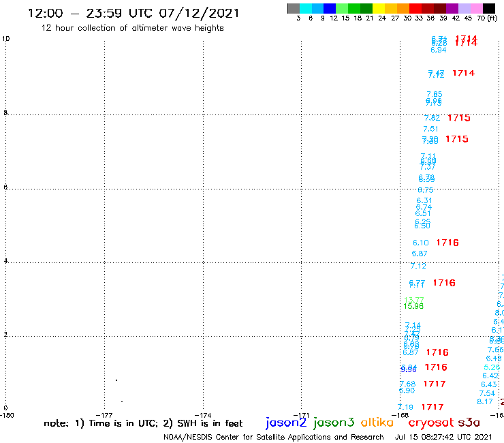Click the '7.62' wave height value
Image resolution: width=504 pixels, height=443 pixels.
(432, 118)
